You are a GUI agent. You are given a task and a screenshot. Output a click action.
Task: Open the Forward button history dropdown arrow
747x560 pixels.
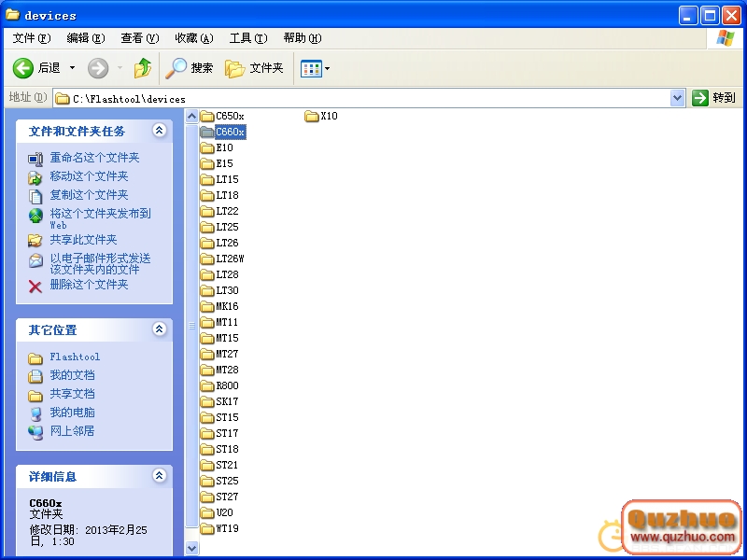(x=120, y=68)
